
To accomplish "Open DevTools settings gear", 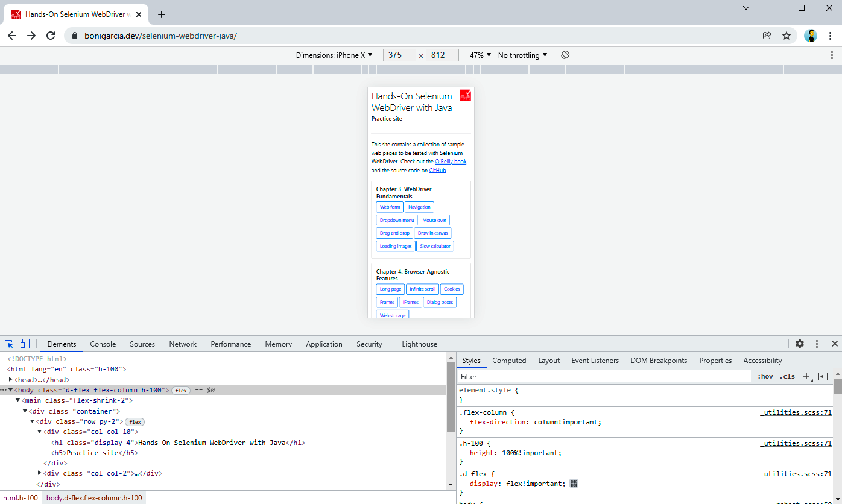I will 800,344.
